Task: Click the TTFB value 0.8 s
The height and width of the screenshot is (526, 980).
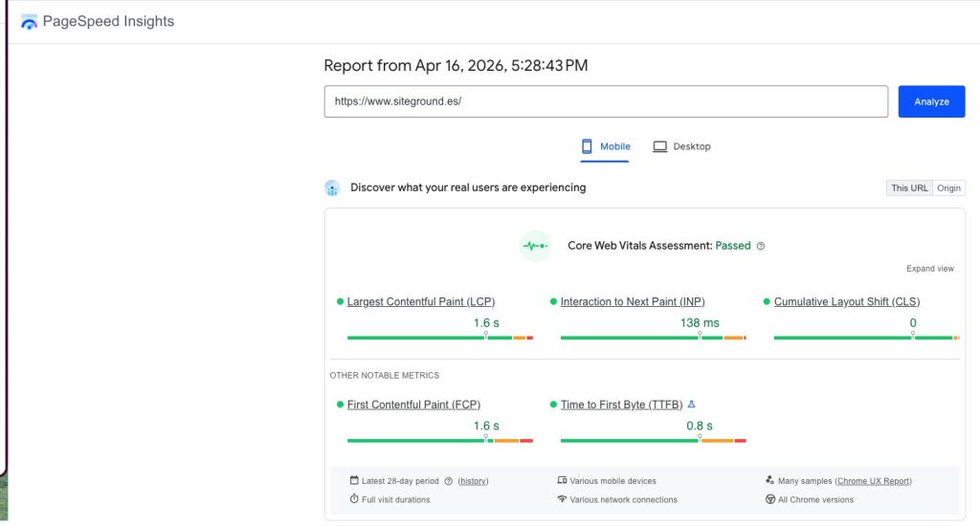Action: tap(700, 426)
